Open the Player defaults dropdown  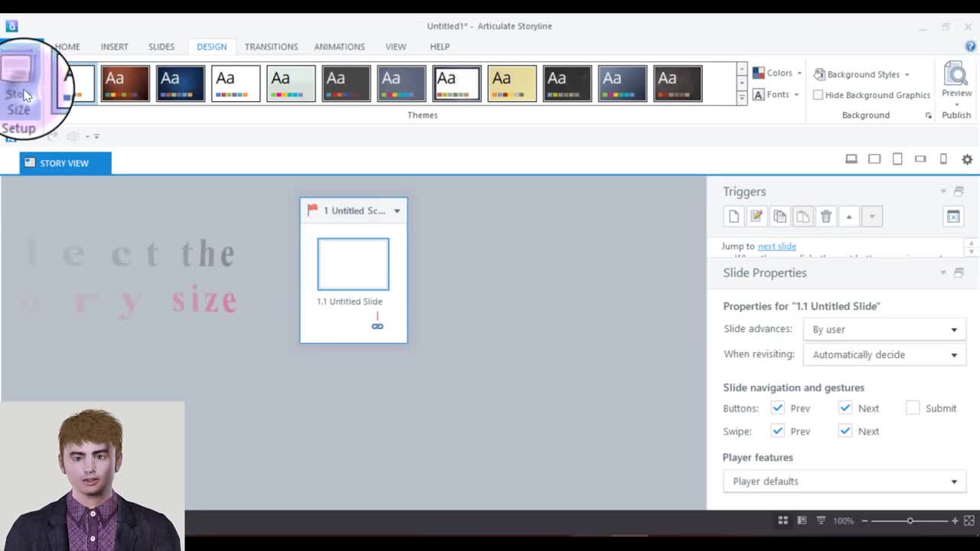click(844, 481)
